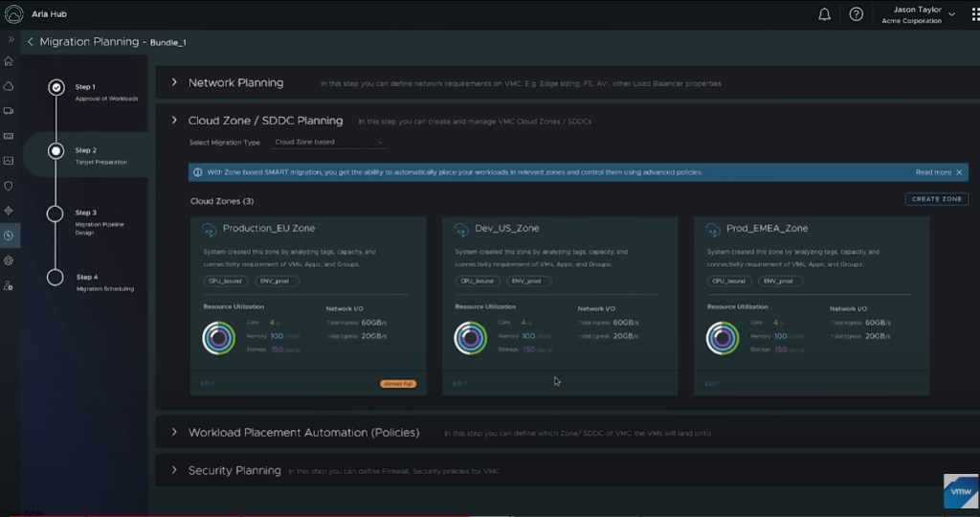Click the Bundle_1 label in header
The height and width of the screenshot is (517, 980).
168,42
